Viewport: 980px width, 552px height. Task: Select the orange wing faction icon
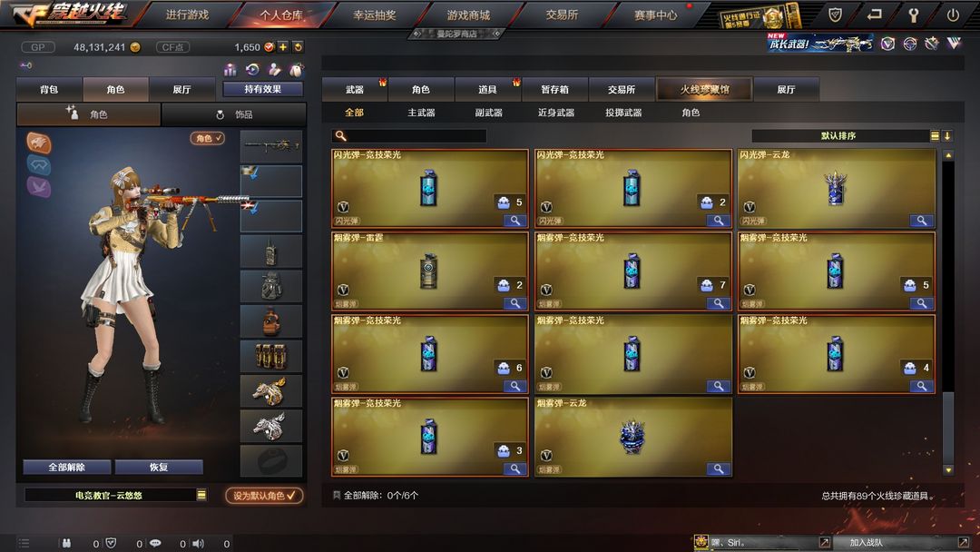tap(39, 143)
